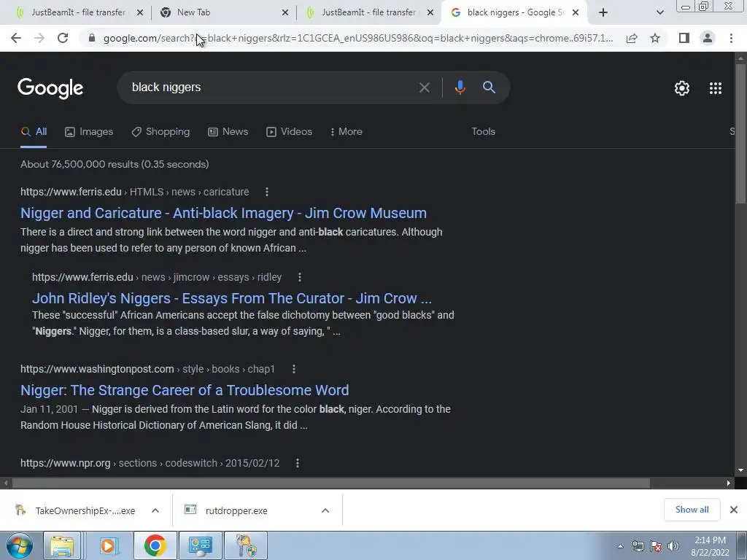Open the Jim Crow Museum Anti-black Imagery result
This screenshot has width=747, height=560.
[223, 213]
